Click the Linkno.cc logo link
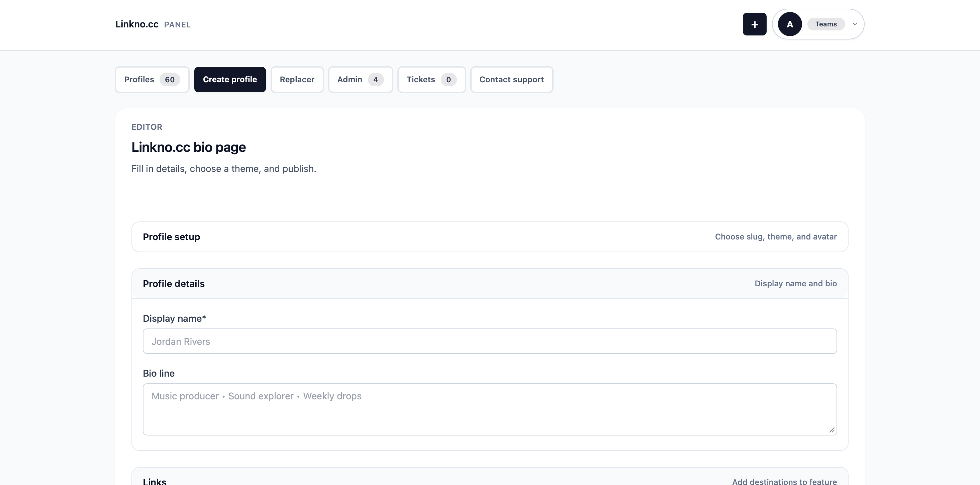Viewport: 980px width, 485px height. tap(137, 24)
